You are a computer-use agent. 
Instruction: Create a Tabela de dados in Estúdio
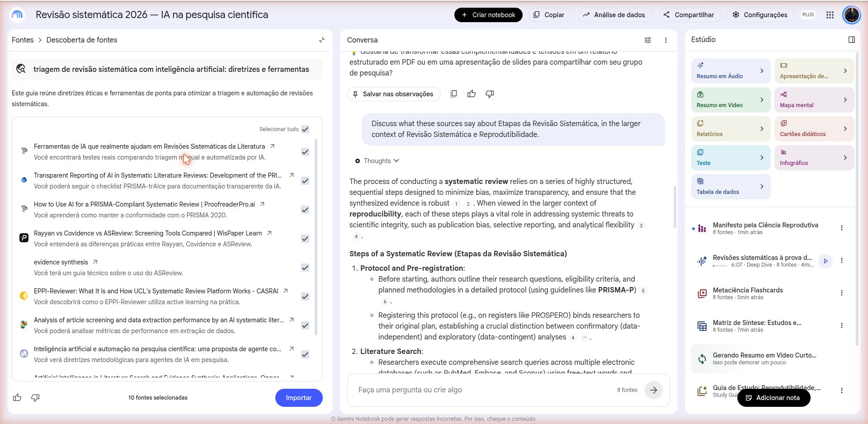[x=731, y=187]
